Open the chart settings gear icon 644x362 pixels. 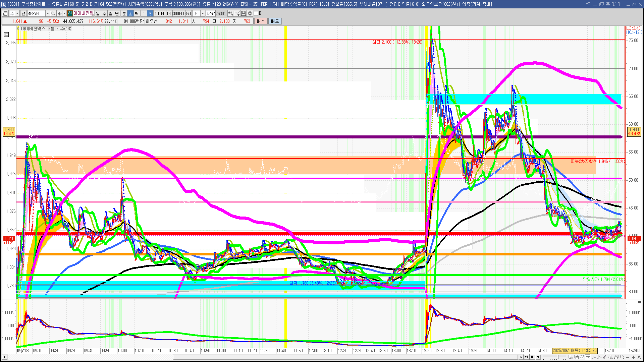coord(250,13)
